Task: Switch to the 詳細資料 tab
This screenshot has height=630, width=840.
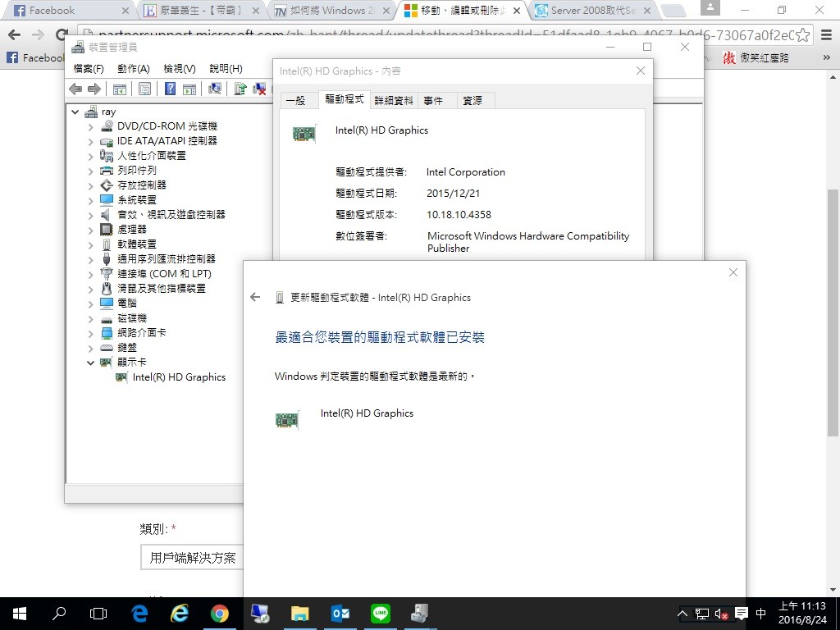Action: tap(394, 100)
